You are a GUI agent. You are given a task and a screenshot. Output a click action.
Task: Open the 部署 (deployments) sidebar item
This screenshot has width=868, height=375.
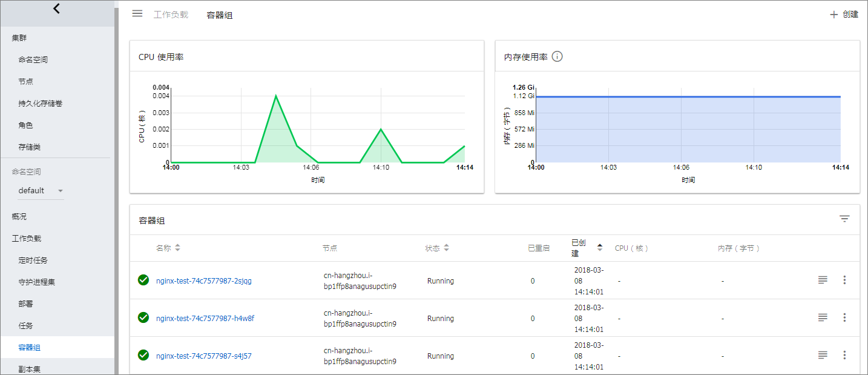tap(25, 304)
